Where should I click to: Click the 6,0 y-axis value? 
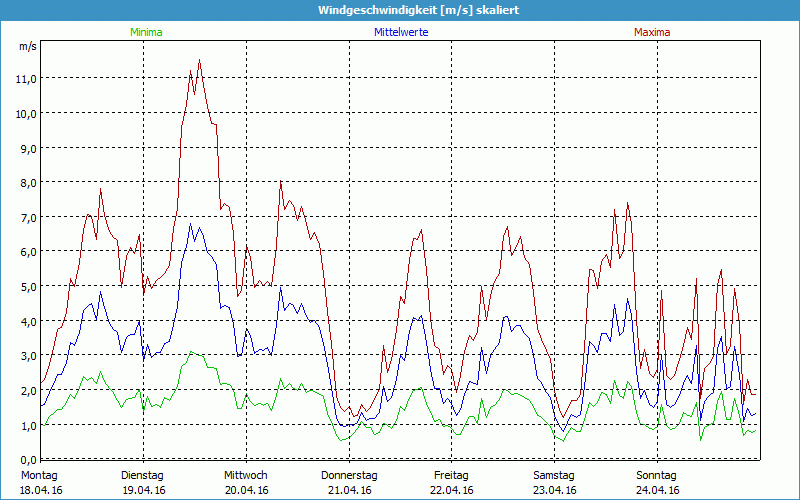pyautogui.click(x=28, y=252)
